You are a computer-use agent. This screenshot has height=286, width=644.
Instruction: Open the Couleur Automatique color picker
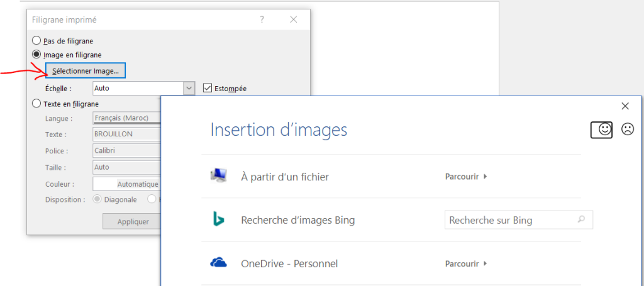pyautogui.click(x=126, y=184)
